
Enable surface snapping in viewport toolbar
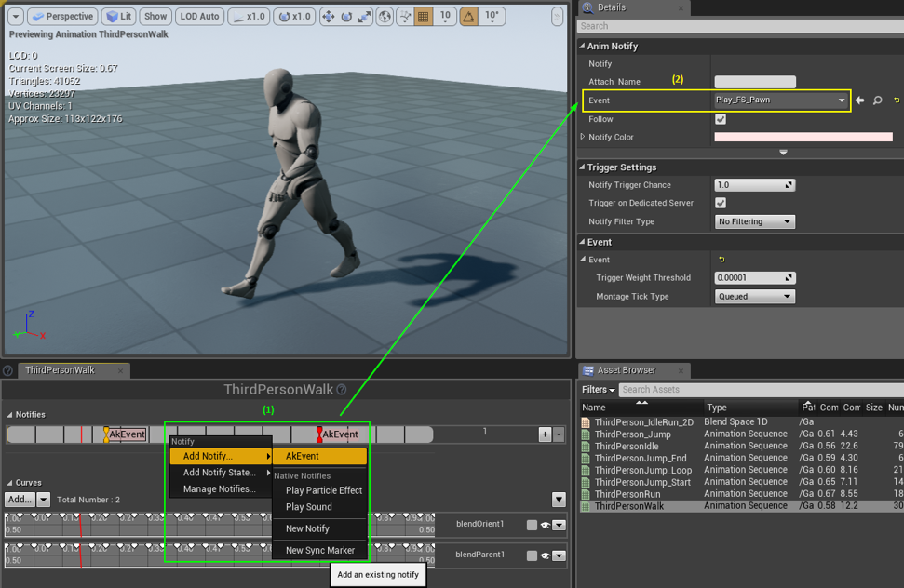tap(406, 16)
